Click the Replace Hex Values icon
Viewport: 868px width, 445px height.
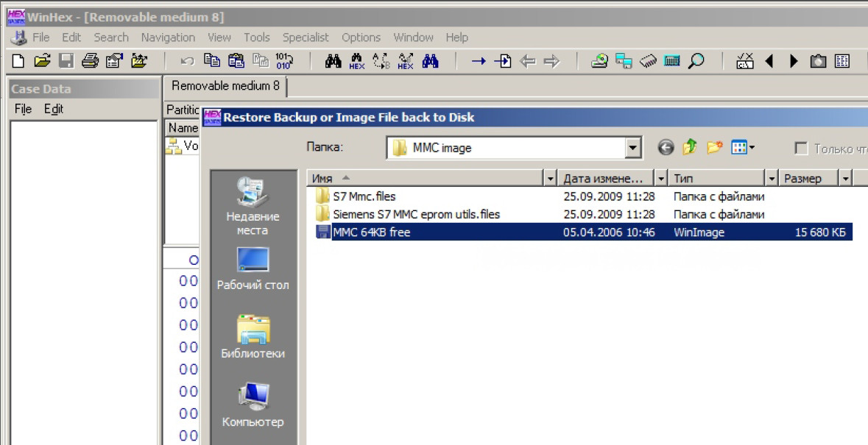pyautogui.click(x=406, y=61)
